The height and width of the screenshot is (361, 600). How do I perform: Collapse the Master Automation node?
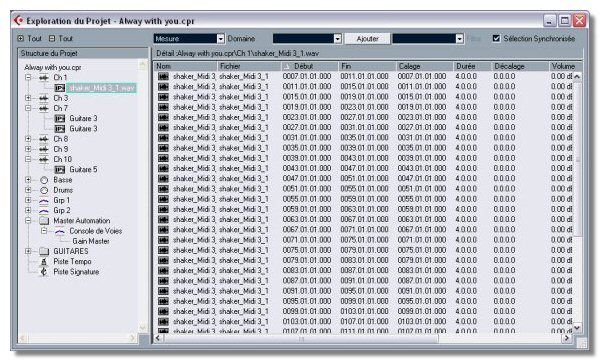pos(28,221)
